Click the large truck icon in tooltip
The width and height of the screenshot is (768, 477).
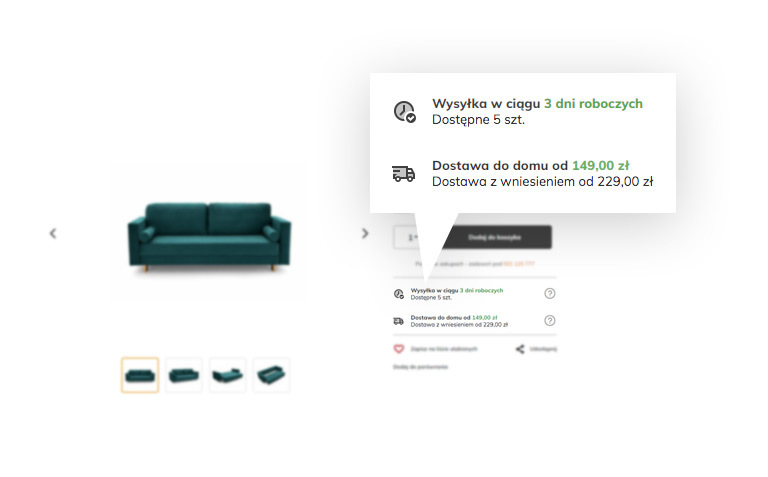click(x=404, y=173)
